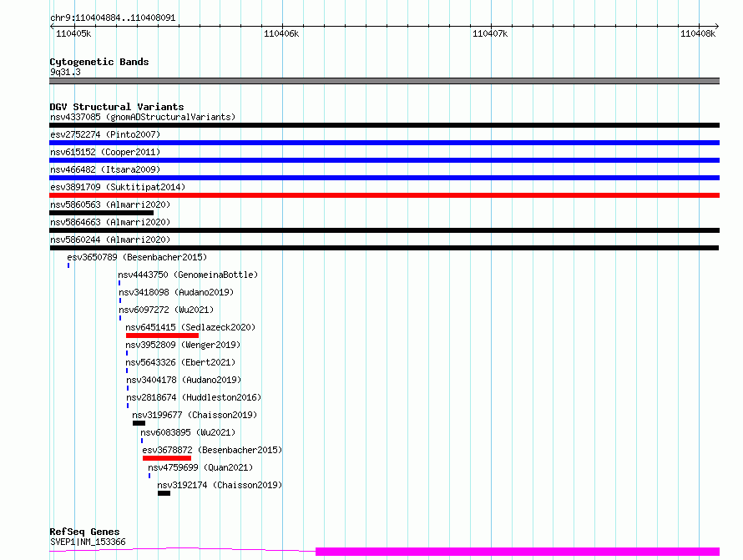Click the gray 9q31.3 cytogenetic band
Screen dimensions: 743x560
[x=384, y=81]
